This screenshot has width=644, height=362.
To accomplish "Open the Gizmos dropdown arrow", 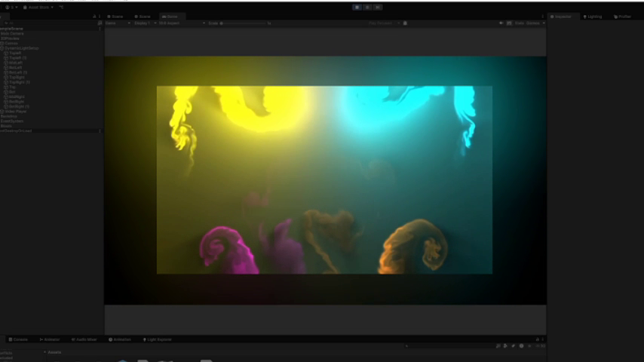I will pyautogui.click(x=544, y=23).
